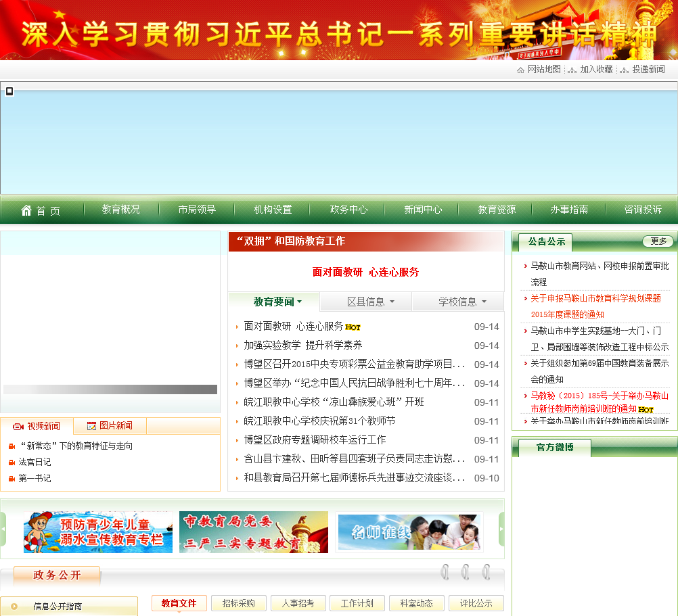The width and height of the screenshot is (678, 616).
Task: Switch to the 招标采购 tab
Action: (239, 603)
